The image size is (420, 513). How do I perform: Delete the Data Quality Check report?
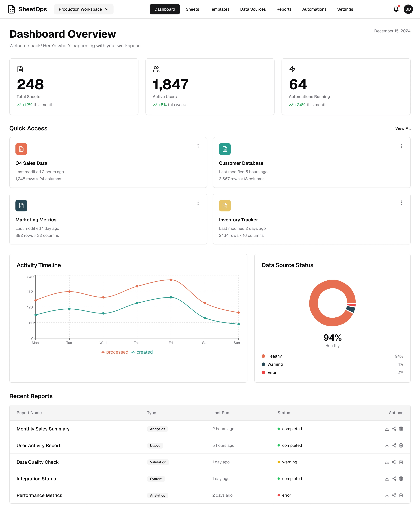tap(401, 462)
